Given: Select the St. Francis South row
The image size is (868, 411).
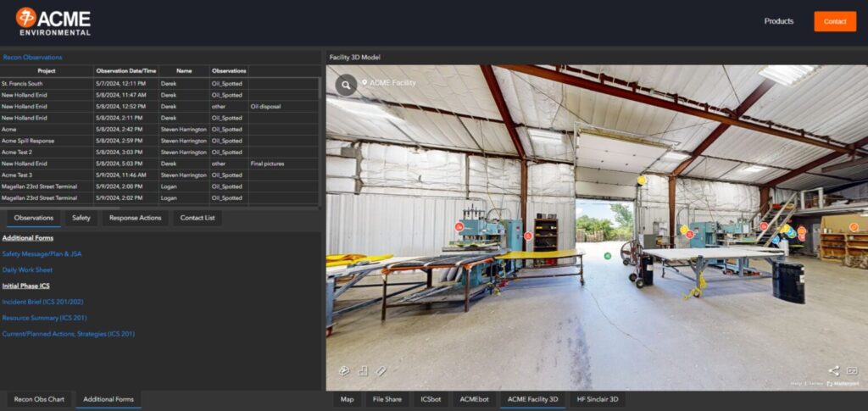Looking at the screenshot, I should [x=159, y=84].
